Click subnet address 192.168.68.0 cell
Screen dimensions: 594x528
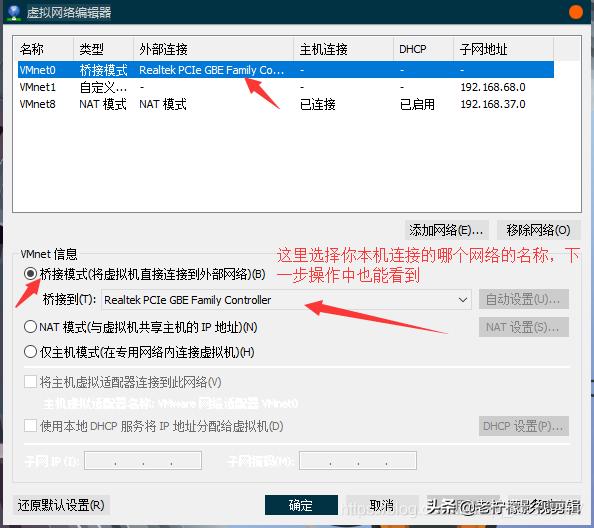[x=493, y=87]
